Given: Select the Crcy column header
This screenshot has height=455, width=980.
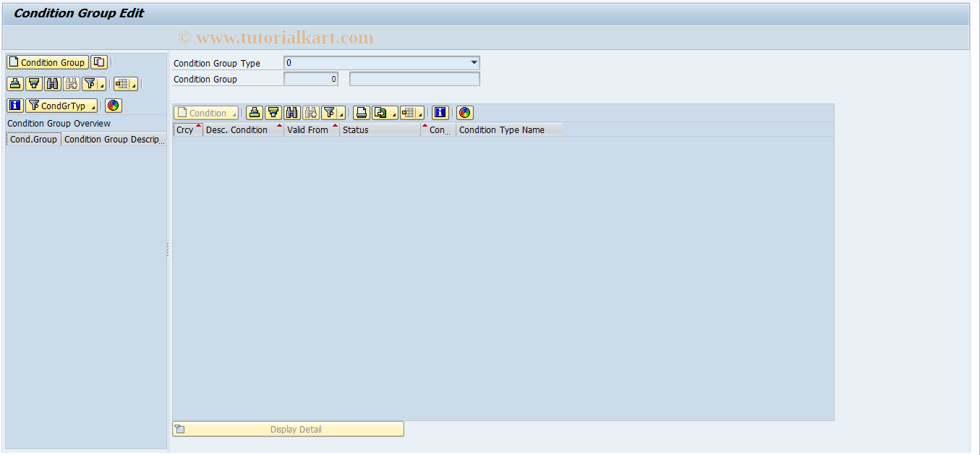Looking at the screenshot, I should [x=188, y=130].
